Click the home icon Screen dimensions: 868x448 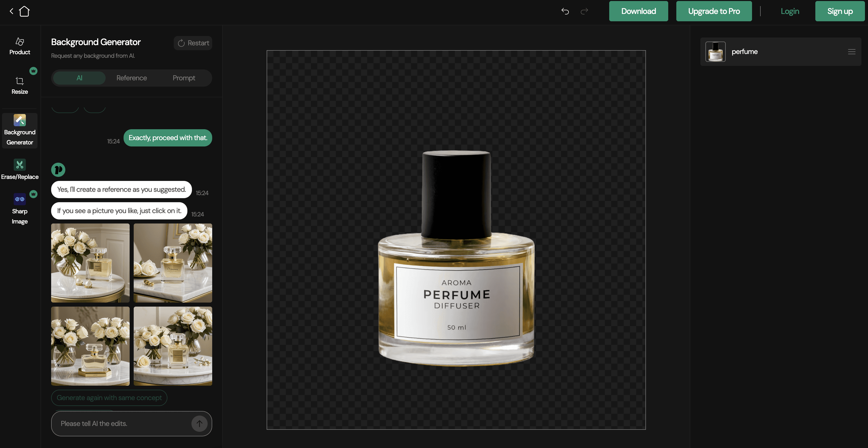click(x=24, y=11)
